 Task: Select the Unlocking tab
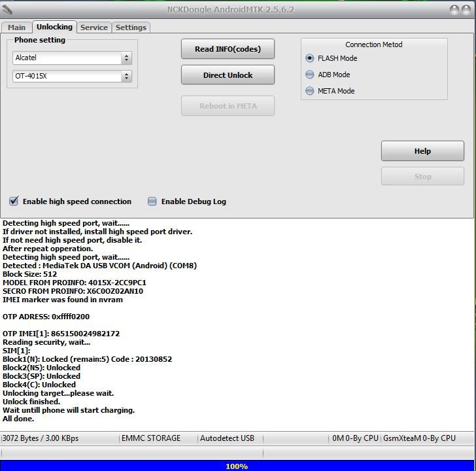(54, 27)
